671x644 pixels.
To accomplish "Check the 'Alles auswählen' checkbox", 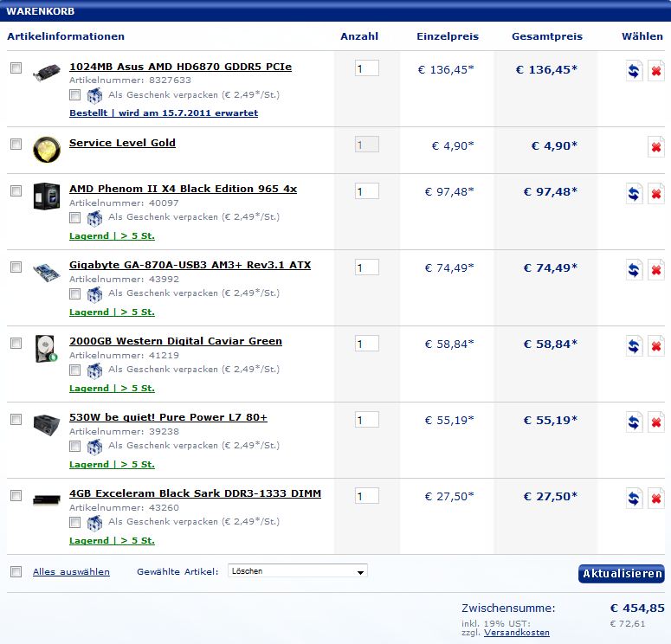I will [x=16, y=571].
